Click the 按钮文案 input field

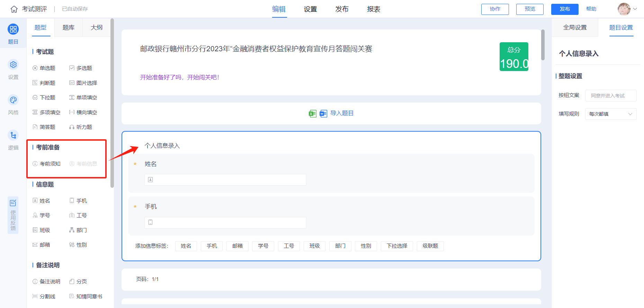point(611,96)
